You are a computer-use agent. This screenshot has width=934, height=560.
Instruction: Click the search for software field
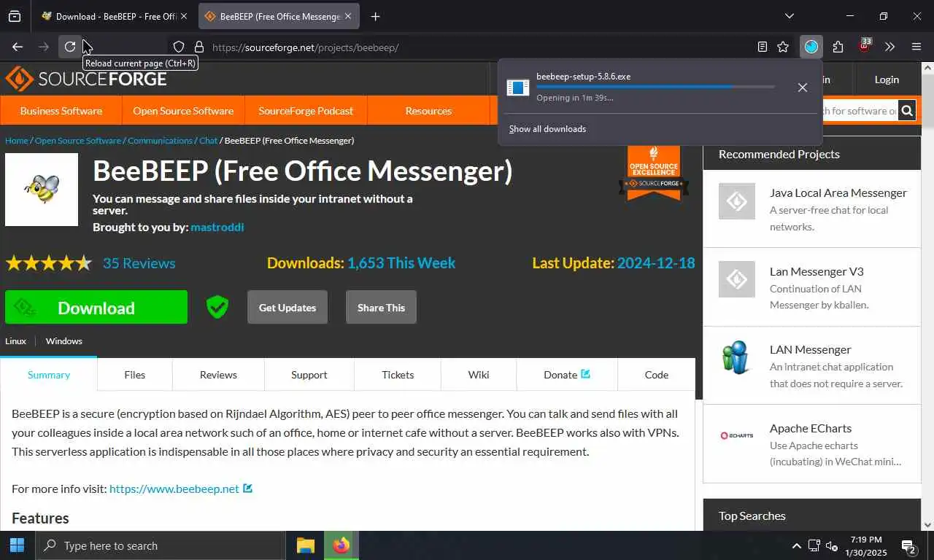(860, 111)
